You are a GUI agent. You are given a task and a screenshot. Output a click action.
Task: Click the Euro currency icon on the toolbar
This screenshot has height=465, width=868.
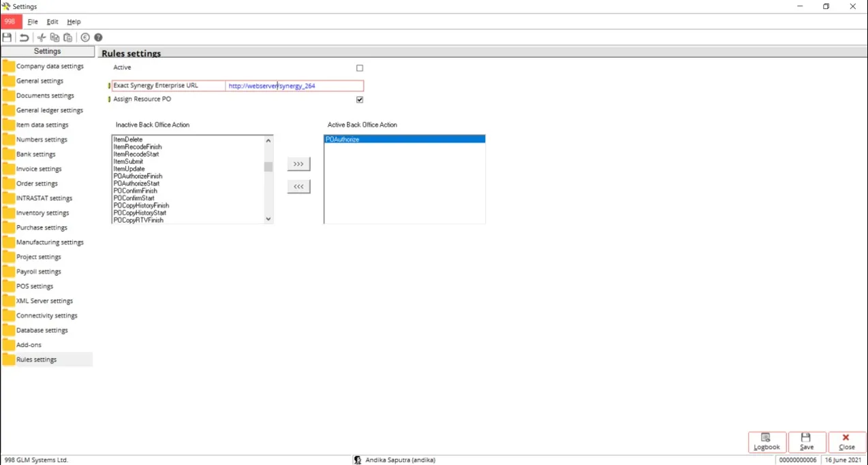84,37
